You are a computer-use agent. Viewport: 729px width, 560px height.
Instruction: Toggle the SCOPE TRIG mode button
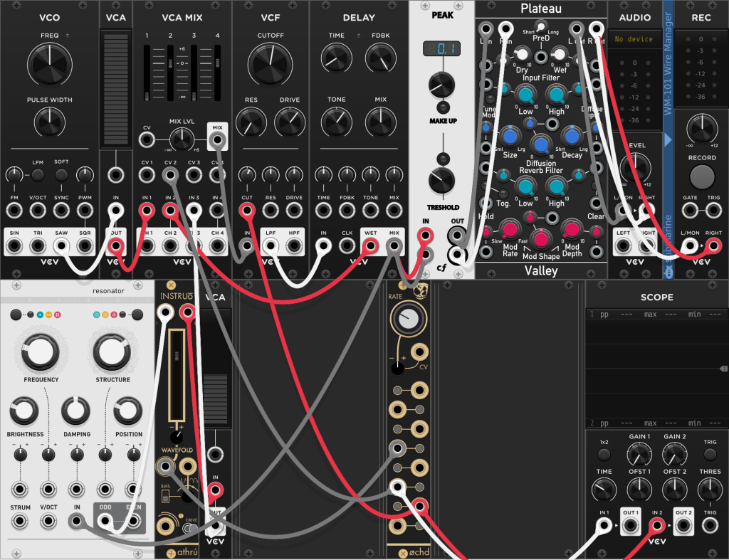click(x=710, y=454)
